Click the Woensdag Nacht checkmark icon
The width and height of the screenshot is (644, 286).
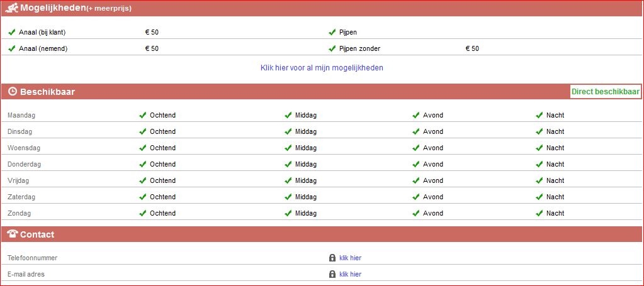(x=539, y=148)
